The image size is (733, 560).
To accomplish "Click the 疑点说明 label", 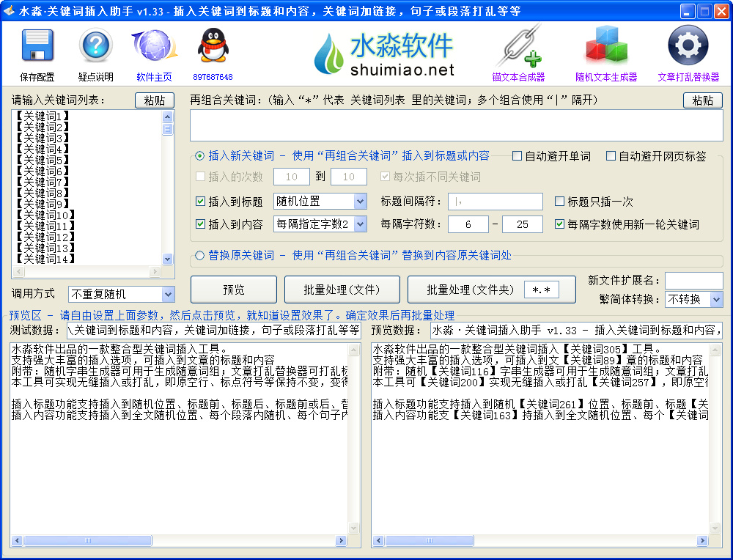I will pyautogui.click(x=96, y=77).
